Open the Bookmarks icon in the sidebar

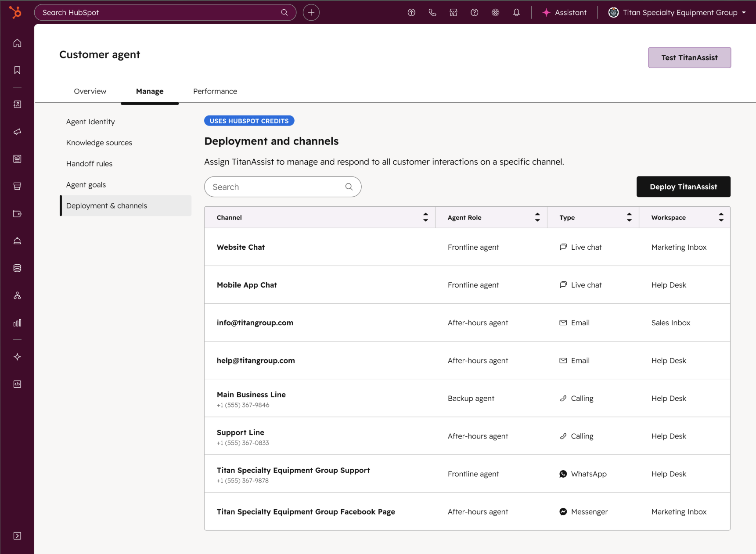(x=17, y=70)
